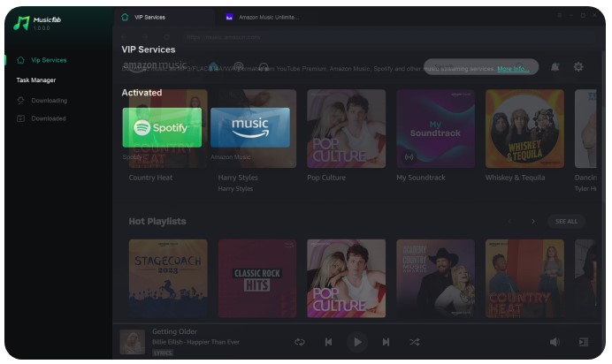Viewport: 612px width, 364px height.
Task: Click the Musicfab logo icon
Action: click(21, 23)
